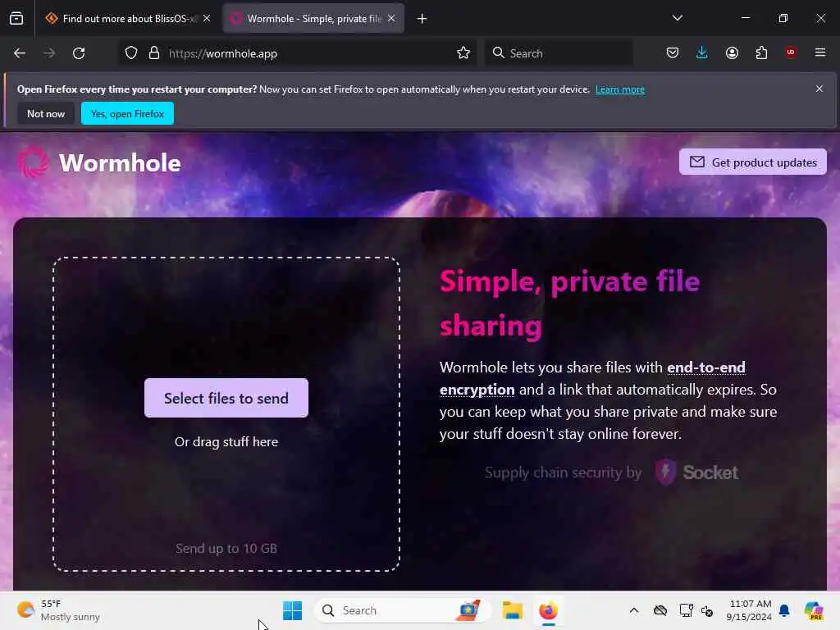Open the Save to Pocket icon
This screenshot has width=840, height=630.
pyautogui.click(x=673, y=53)
